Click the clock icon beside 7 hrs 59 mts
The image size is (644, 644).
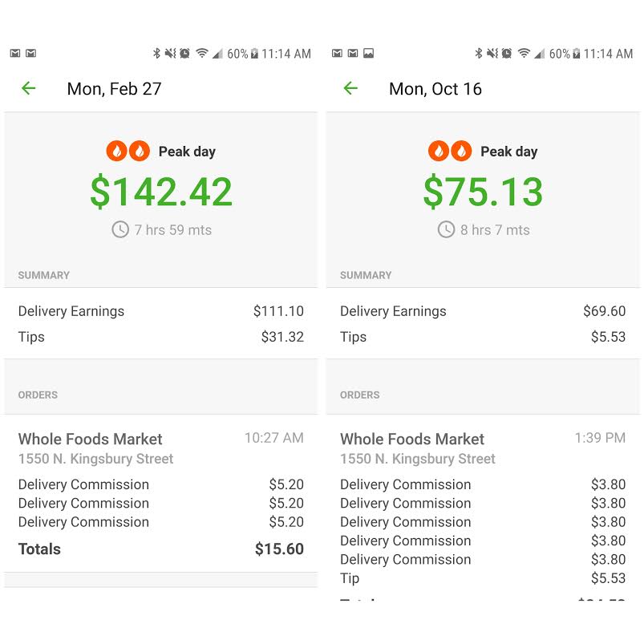point(119,230)
